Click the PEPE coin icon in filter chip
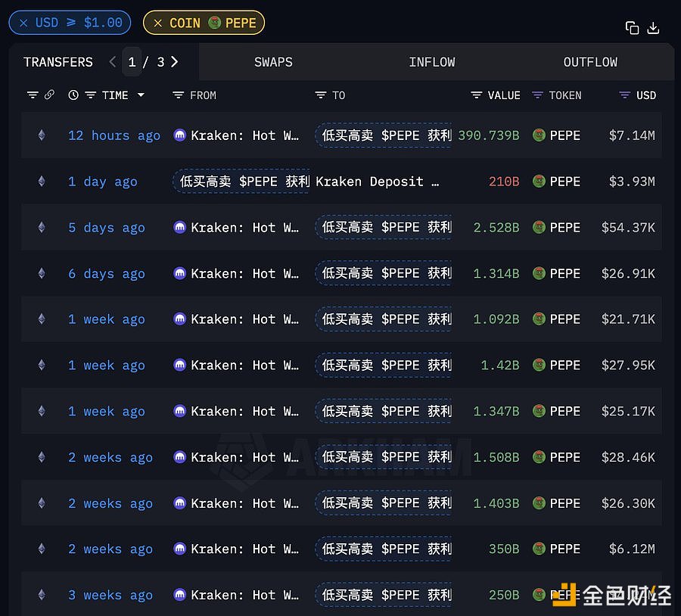 click(215, 22)
